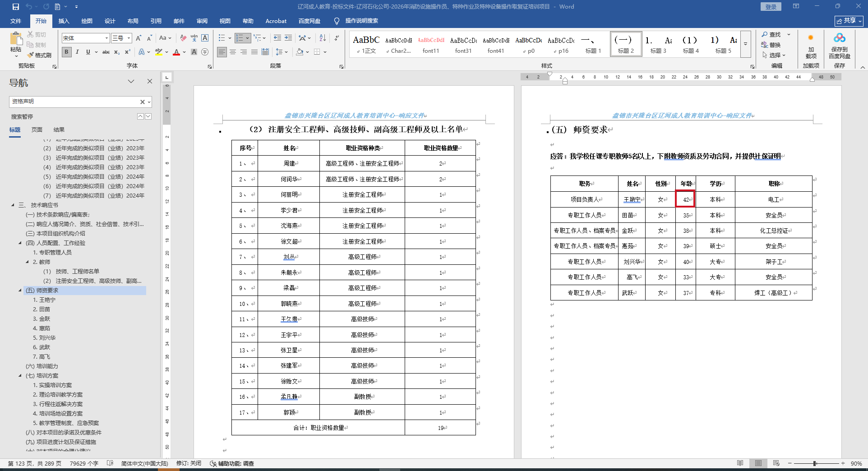The image size is (868, 471).
Task: Click the navigation search field 资格声明
Action: (x=74, y=102)
